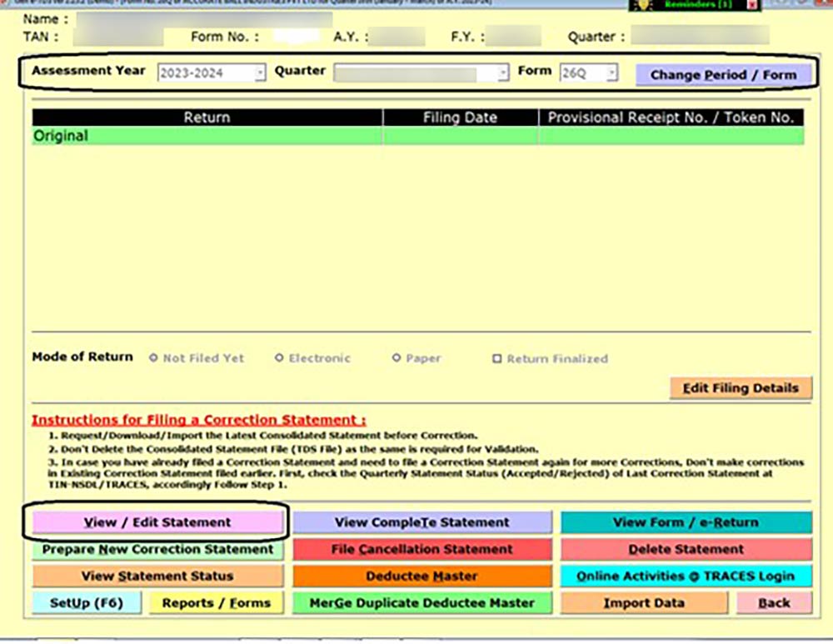
Task: Open the Form type dropdown
Action: (x=611, y=73)
